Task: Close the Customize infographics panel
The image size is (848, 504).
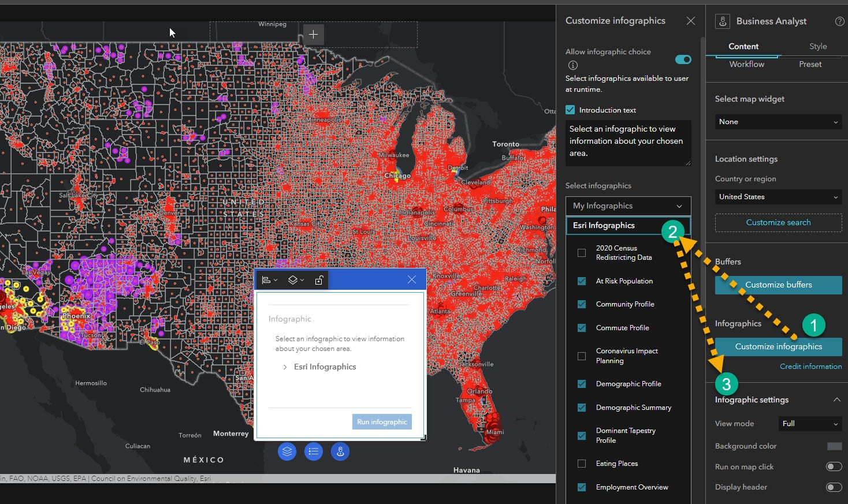Action: pos(691,21)
